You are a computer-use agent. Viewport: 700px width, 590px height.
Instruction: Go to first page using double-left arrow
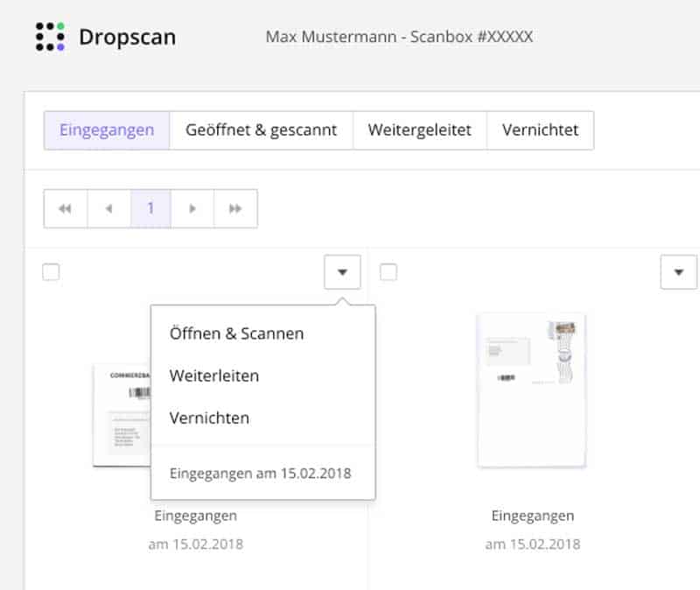[66, 208]
